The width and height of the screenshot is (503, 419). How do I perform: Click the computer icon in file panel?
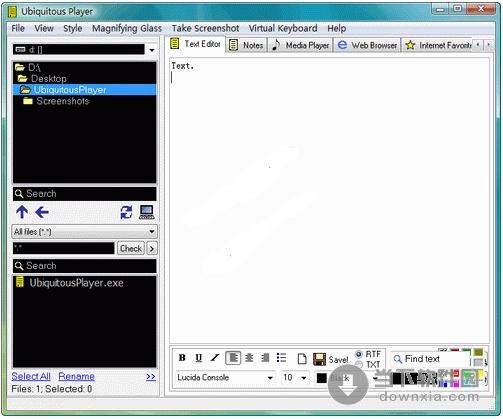click(147, 212)
